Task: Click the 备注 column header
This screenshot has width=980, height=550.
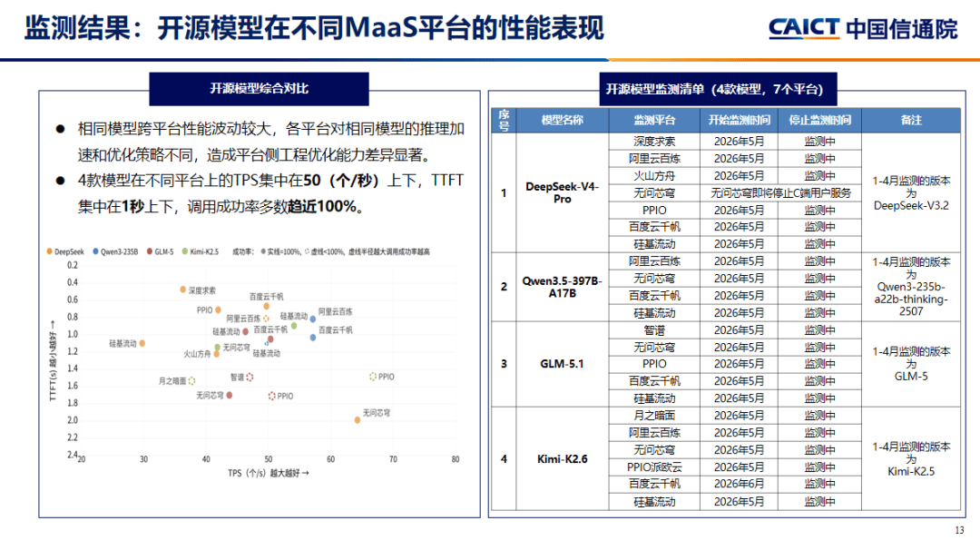Action: 911,120
